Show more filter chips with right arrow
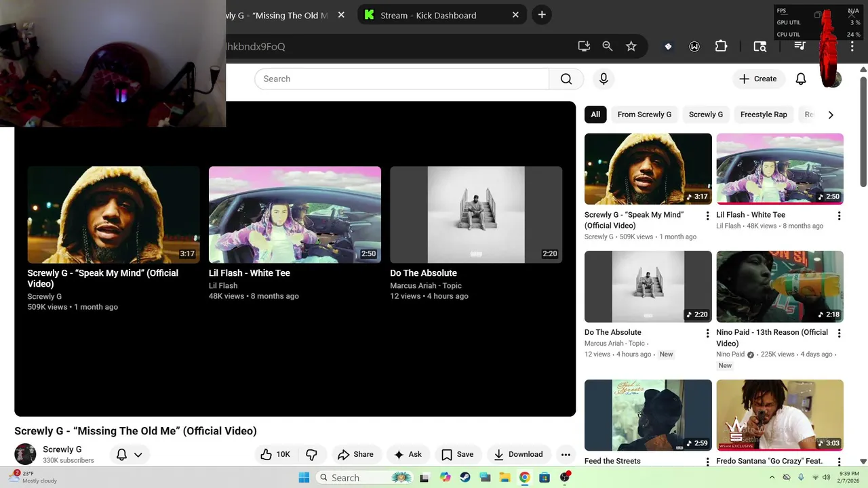The height and width of the screenshot is (488, 868). [831, 115]
